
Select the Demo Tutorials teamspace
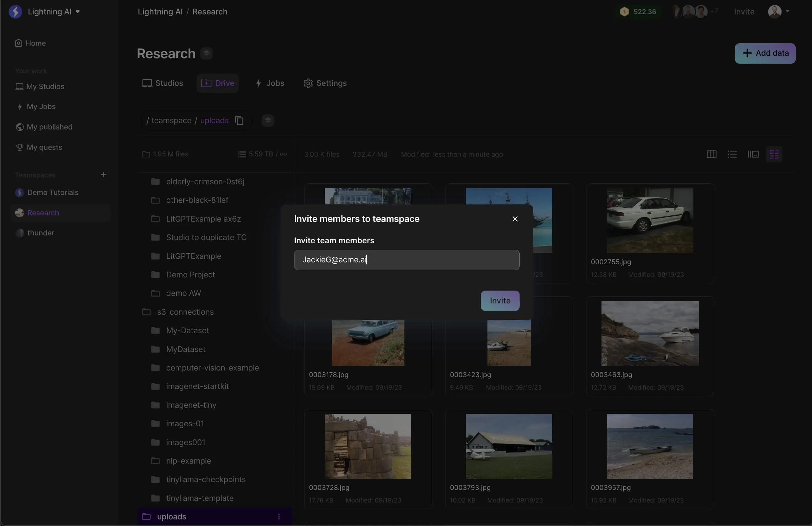[x=47, y=192]
